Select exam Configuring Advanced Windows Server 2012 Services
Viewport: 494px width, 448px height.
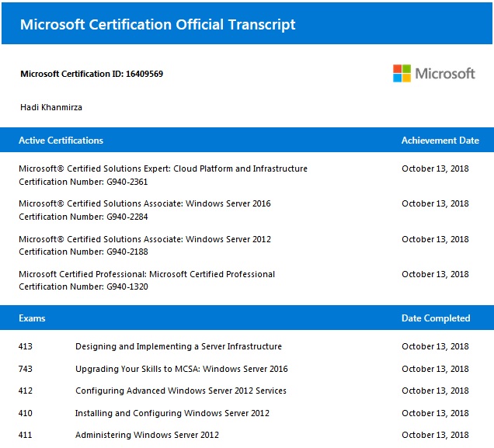[180, 391]
